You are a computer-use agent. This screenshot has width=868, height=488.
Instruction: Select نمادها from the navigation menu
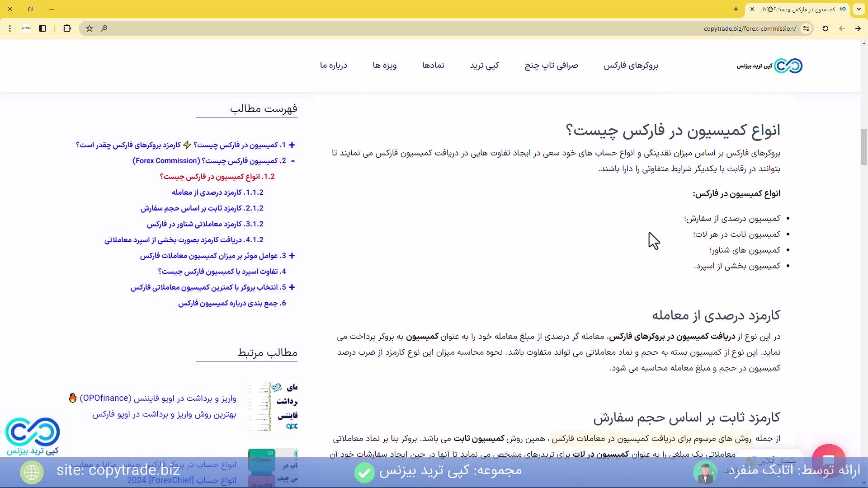[x=433, y=65]
